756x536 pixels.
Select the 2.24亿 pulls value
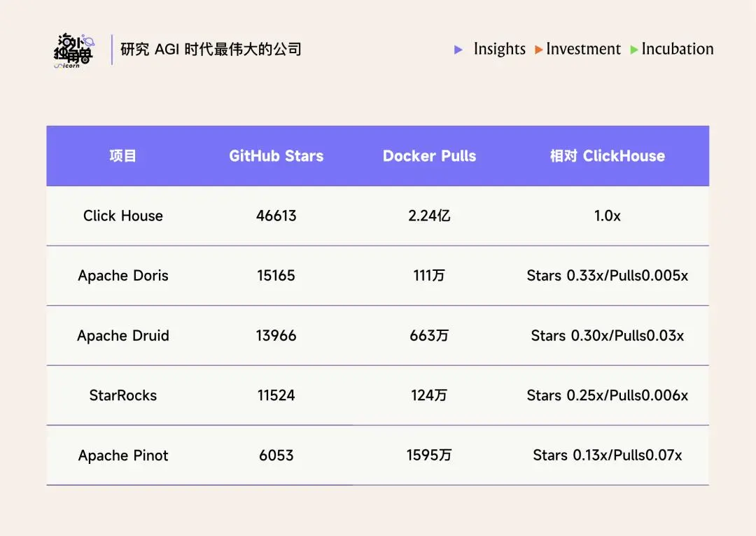429,216
